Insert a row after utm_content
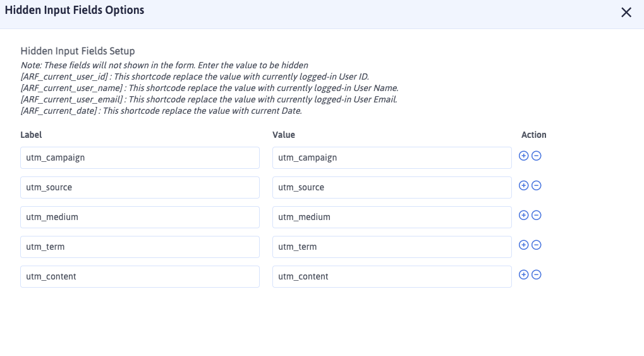The image size is (644, 356). (x=523, y=274)
